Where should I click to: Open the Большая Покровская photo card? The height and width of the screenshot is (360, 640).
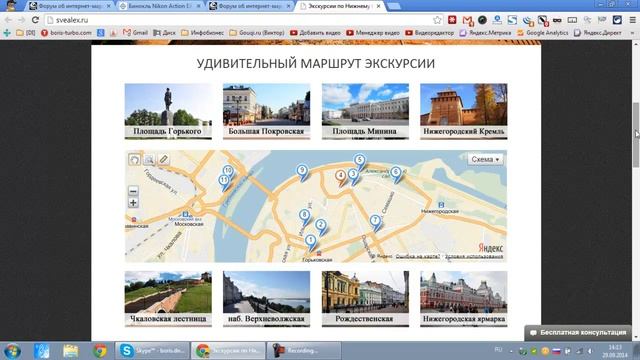(x=267, y=111)
